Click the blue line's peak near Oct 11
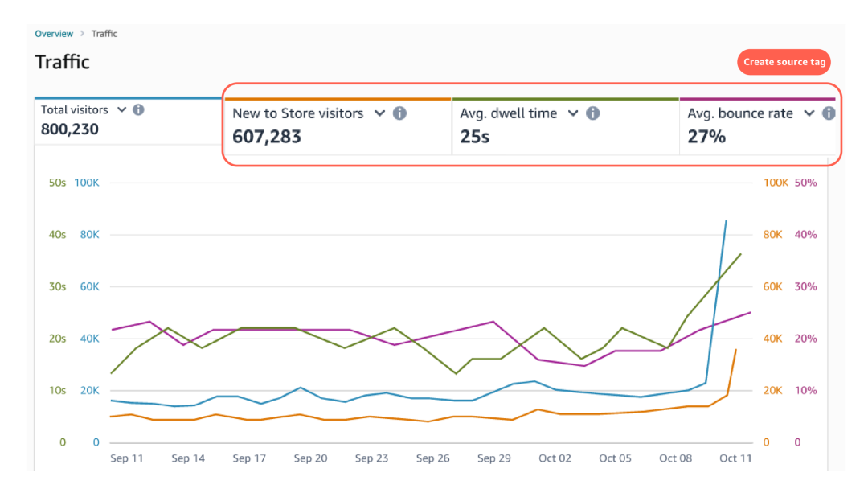This screenshot has height=489, width=868. click(x=727, y=220)
